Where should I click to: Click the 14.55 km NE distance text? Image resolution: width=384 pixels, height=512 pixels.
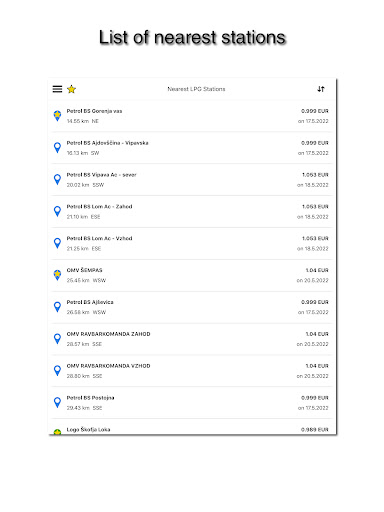(83, 121)
